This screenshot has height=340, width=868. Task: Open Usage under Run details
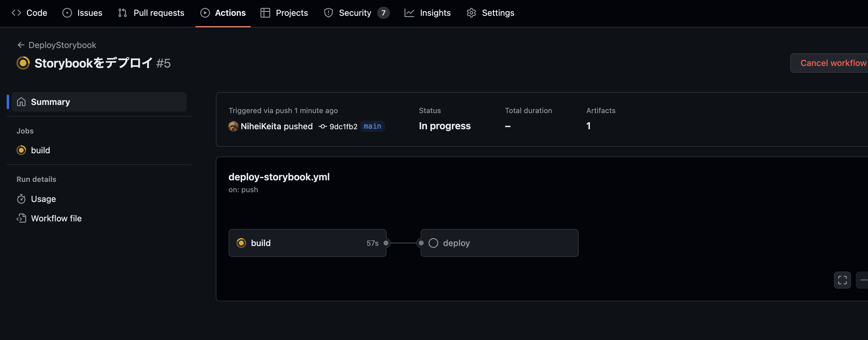43,199
